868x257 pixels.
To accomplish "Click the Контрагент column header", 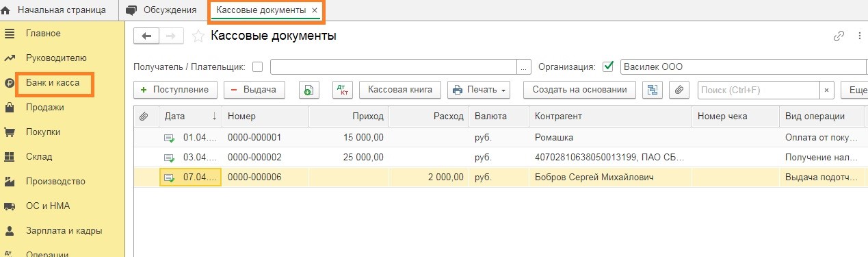I will [x=610, y=117].
